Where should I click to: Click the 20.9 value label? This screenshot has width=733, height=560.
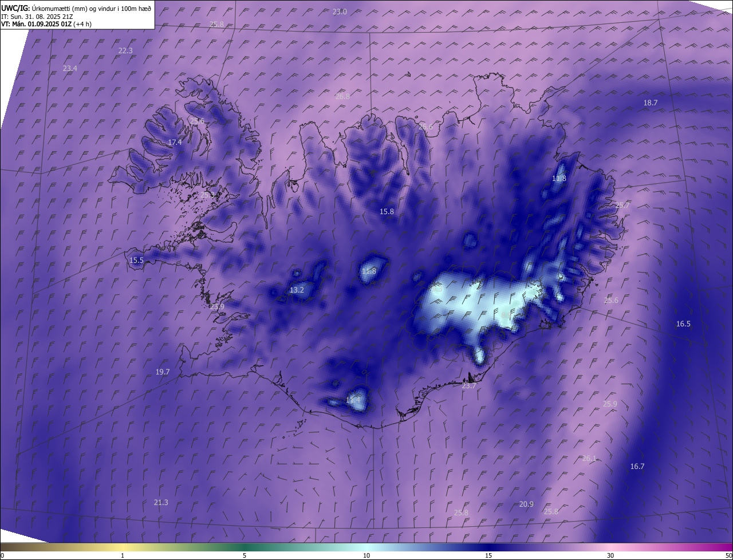tap(526, 504)
